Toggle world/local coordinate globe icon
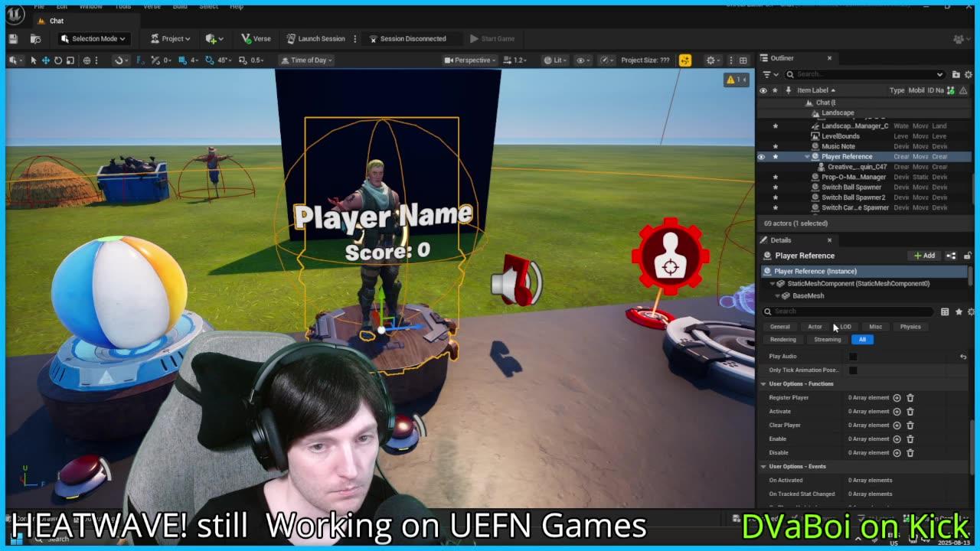The image size is (980, 551). tap(87, 60)
